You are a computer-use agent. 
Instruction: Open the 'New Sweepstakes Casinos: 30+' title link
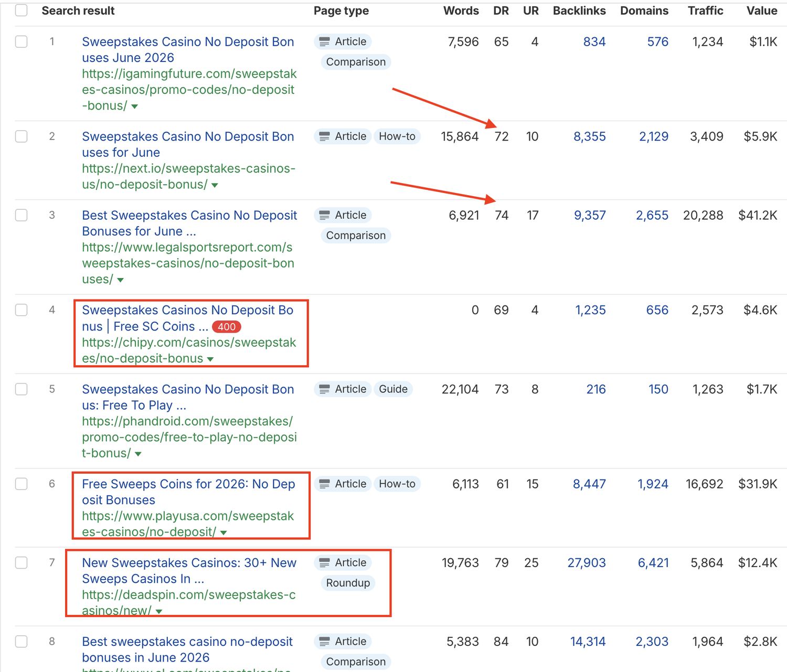(x=189, y=571)
